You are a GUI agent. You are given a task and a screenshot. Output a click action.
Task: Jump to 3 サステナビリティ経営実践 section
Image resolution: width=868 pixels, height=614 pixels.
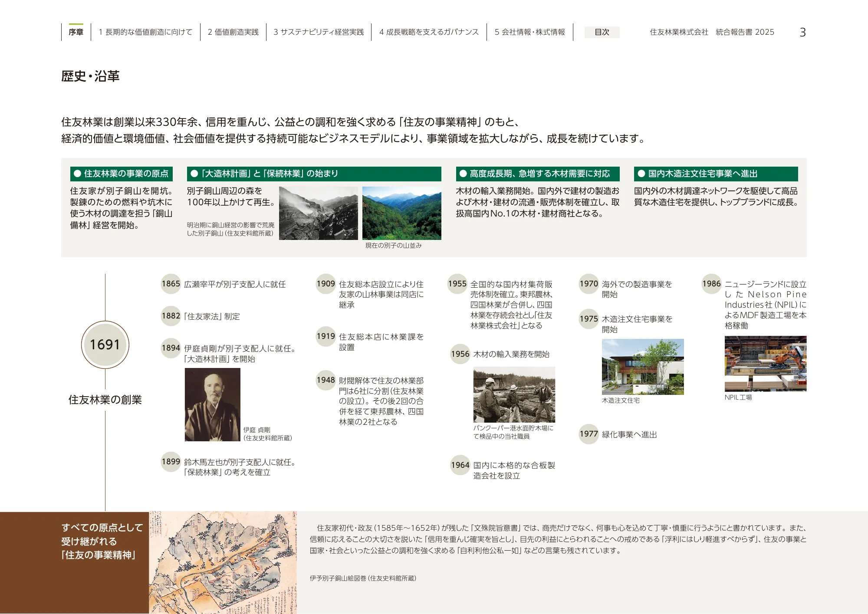319,32
